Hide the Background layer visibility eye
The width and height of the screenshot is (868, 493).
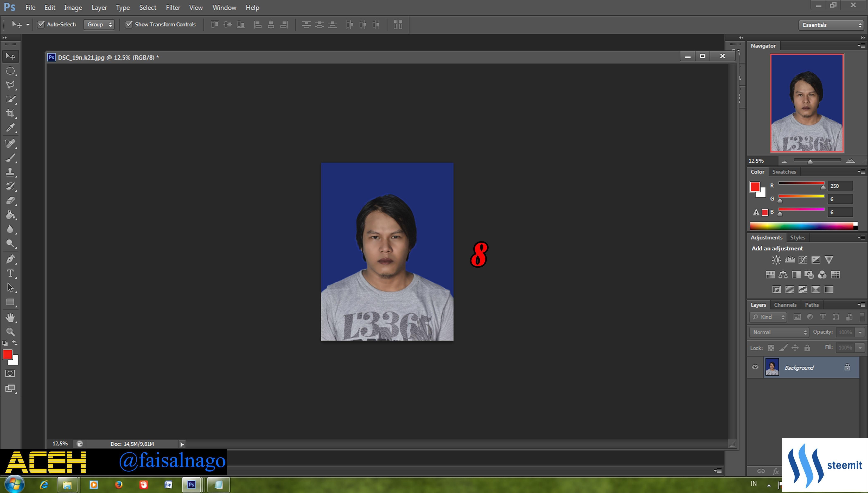(x=755, y=367)
